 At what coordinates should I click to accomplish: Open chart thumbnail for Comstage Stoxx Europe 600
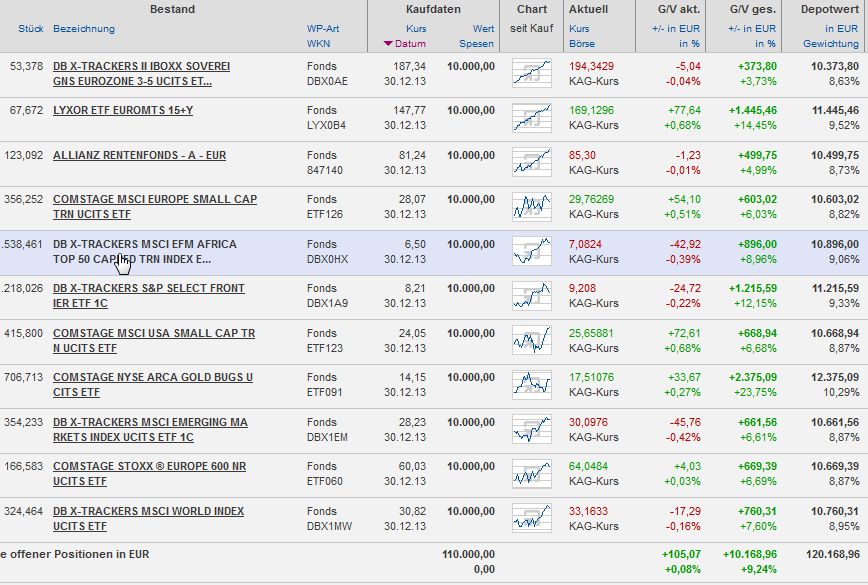coord(531,472)
